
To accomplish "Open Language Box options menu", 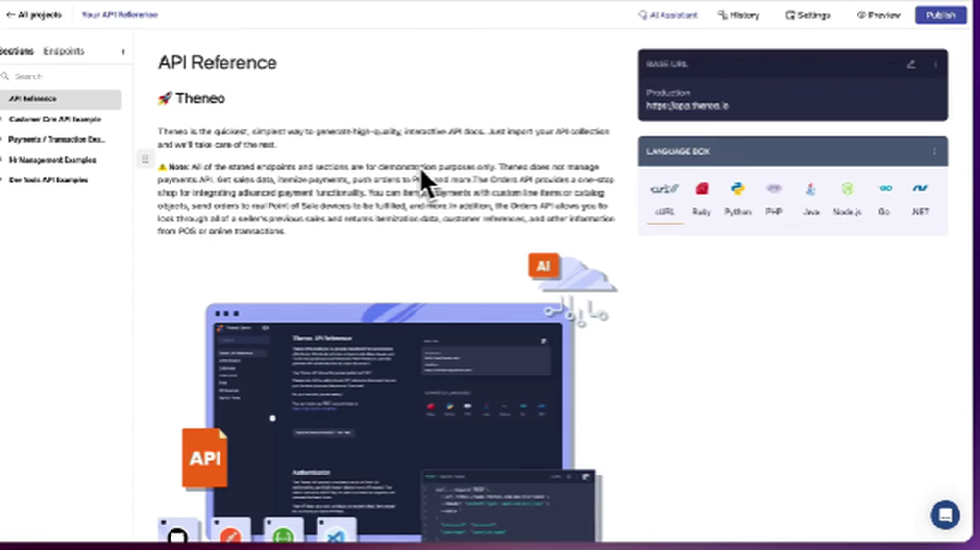I will click(934, 151).
